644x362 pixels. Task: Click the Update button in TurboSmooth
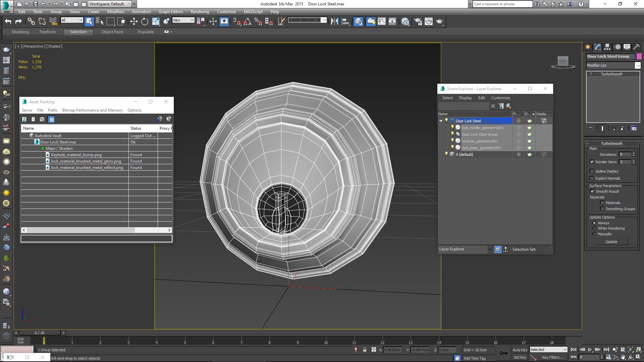pyautogui.click(x=611, y=242)
